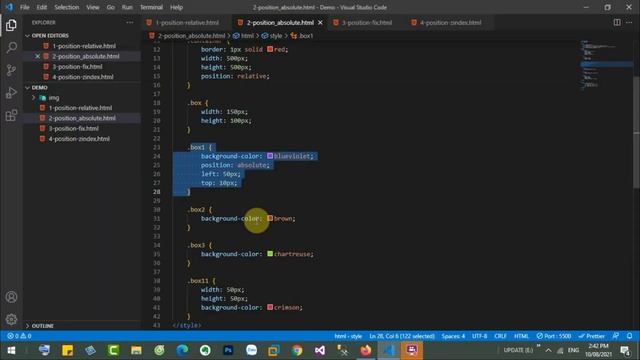The width and height of the screenshot is (640, 360).
Task: Open Microsoft Edge from the taskbar
Action: pos(182,351)
